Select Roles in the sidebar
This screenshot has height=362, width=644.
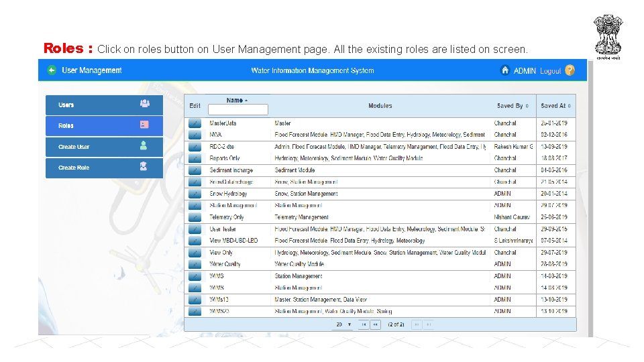(105, 126)
